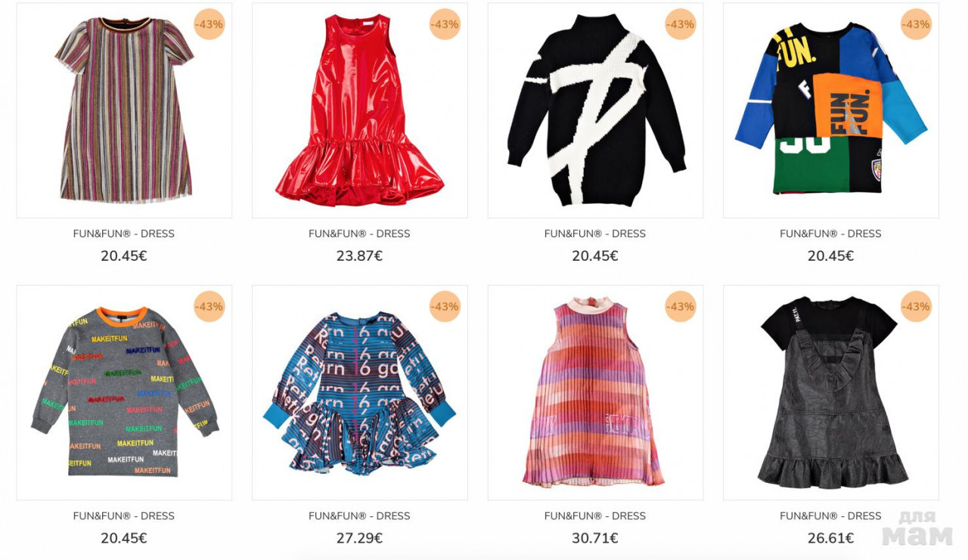Open the grey MAKEITFUN sweatshirt dress

point(124,393)
